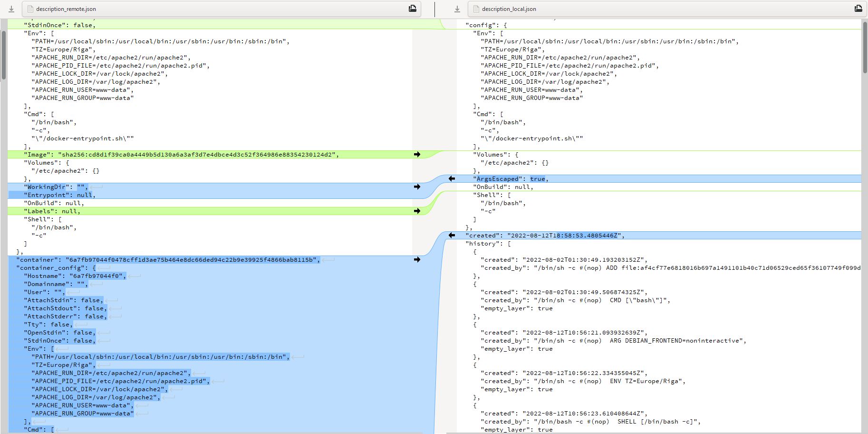868x434 pixels.
Task: Click the "OnBuild": null line in the right pane
Action: pyautogui.click(x=503, y=187)
